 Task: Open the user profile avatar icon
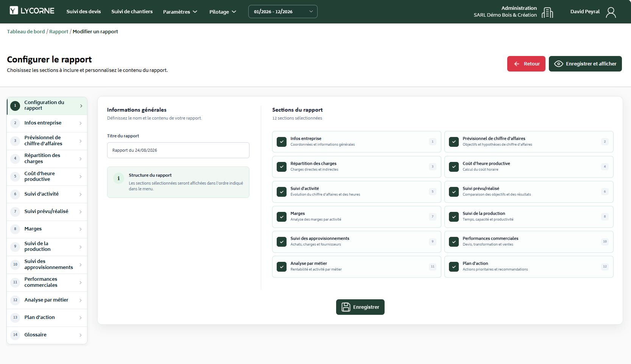[611, 12]
